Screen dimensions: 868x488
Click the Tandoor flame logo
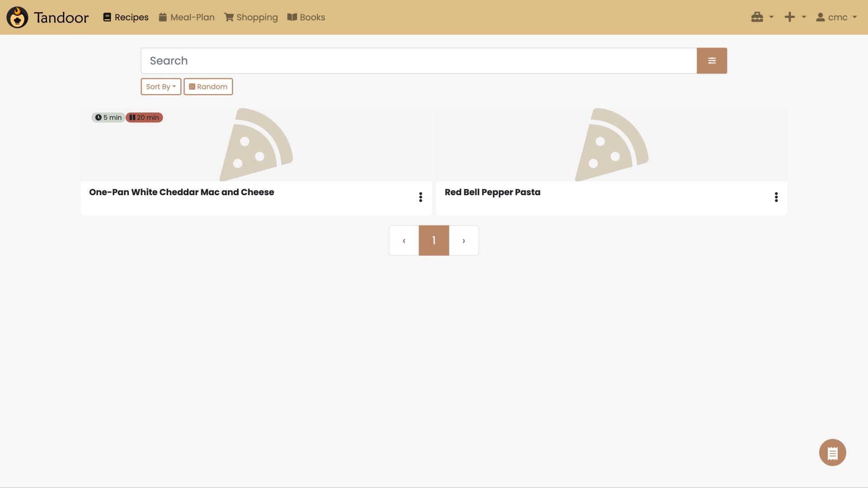tap(17, 17)
